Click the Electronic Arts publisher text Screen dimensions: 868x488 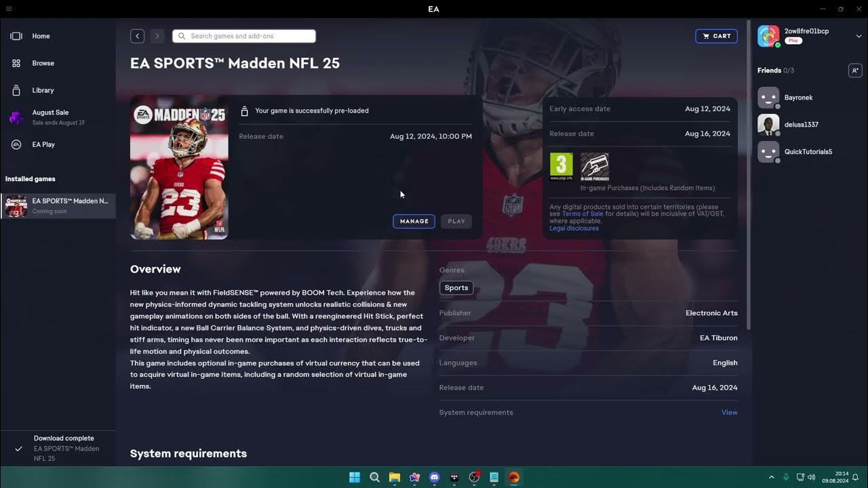pyautogui.click(x=711, y=313)
